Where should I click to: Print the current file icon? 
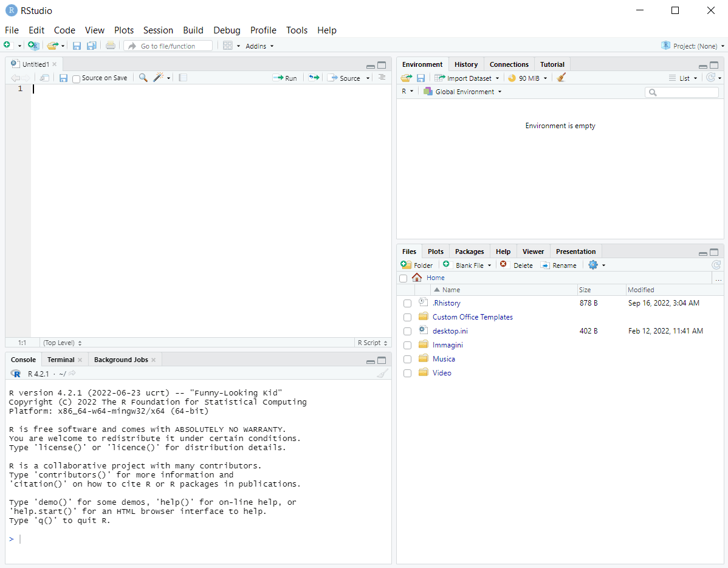[110, 46]
